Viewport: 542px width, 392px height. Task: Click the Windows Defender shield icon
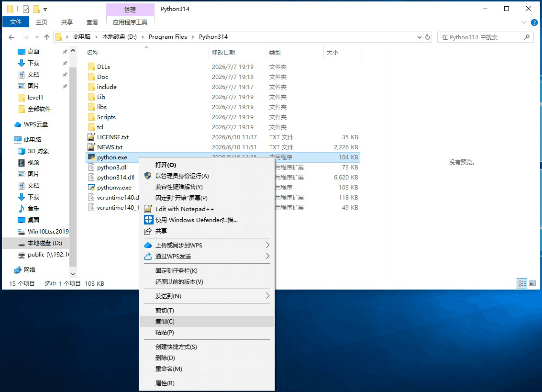[x=148, y=220]
